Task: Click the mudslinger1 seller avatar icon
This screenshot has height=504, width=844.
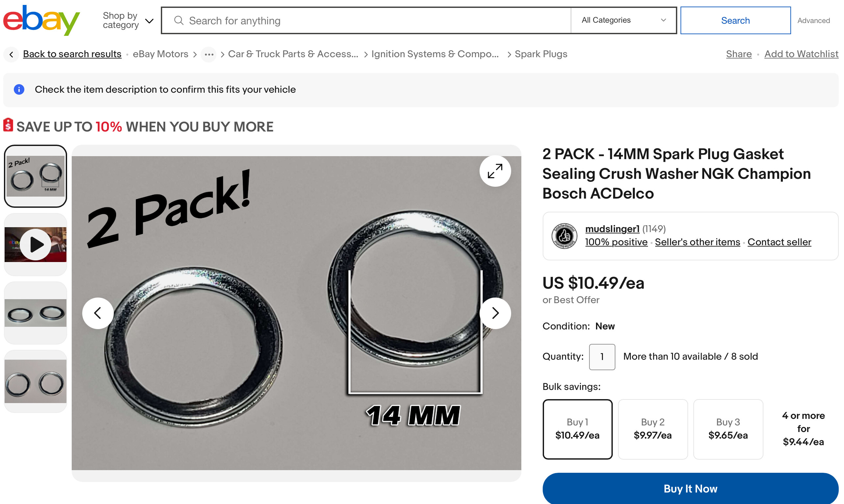Action: pyautogui.click(x=564, y=236)
